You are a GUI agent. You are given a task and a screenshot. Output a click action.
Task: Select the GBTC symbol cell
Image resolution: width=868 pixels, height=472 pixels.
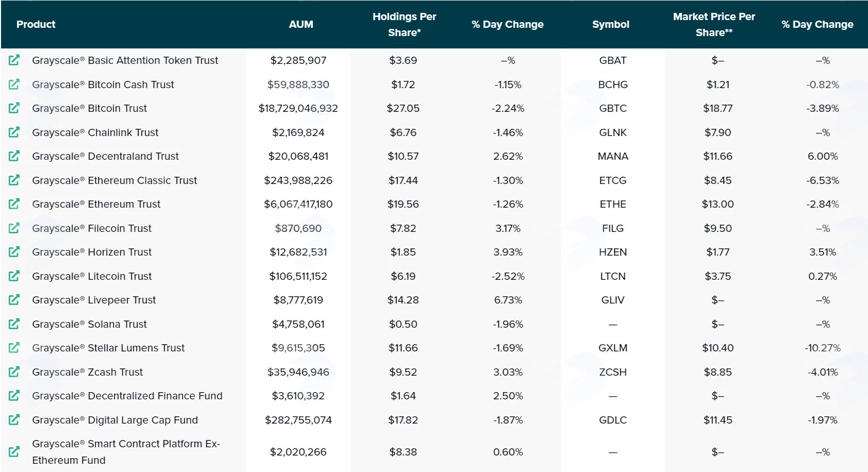(x=613, y=108)
